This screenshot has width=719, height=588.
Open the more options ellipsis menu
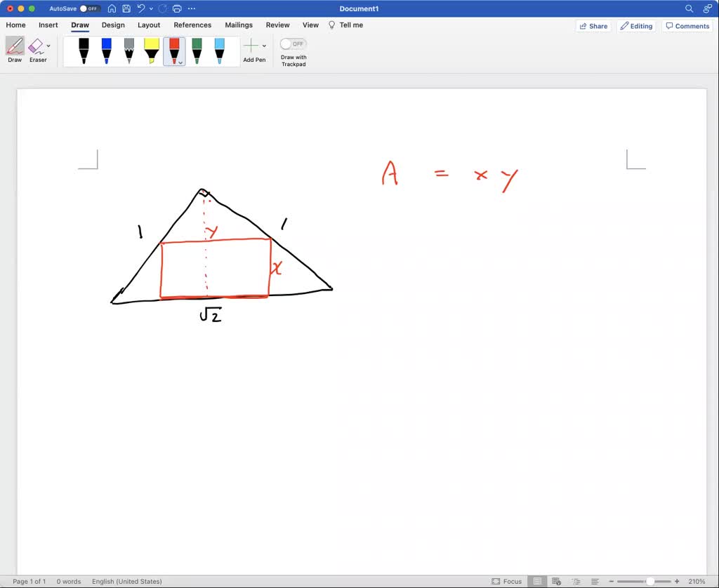192,8
